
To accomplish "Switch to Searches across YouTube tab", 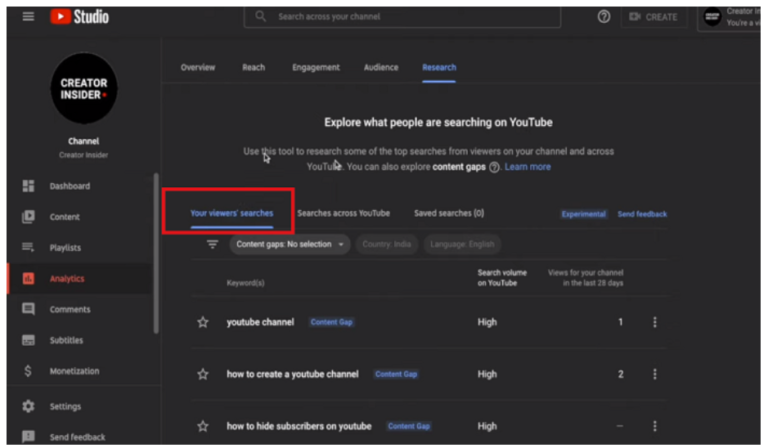I will (343, 213).
